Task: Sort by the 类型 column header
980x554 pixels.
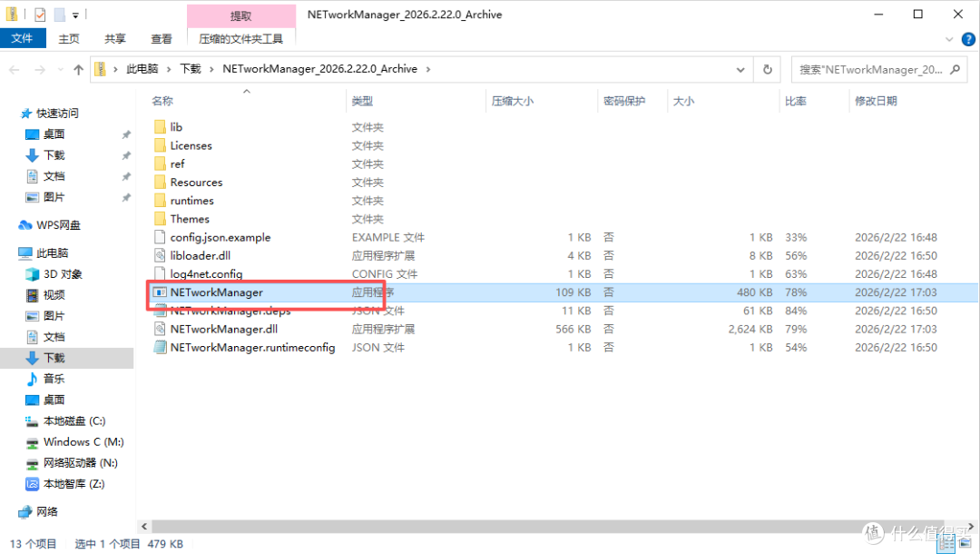Action: point(362,101)
